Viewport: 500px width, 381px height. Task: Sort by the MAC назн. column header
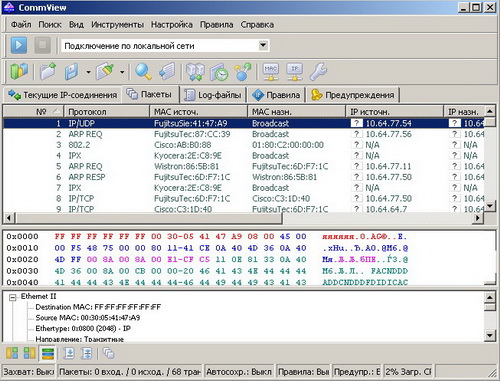[x=297, y=112]
